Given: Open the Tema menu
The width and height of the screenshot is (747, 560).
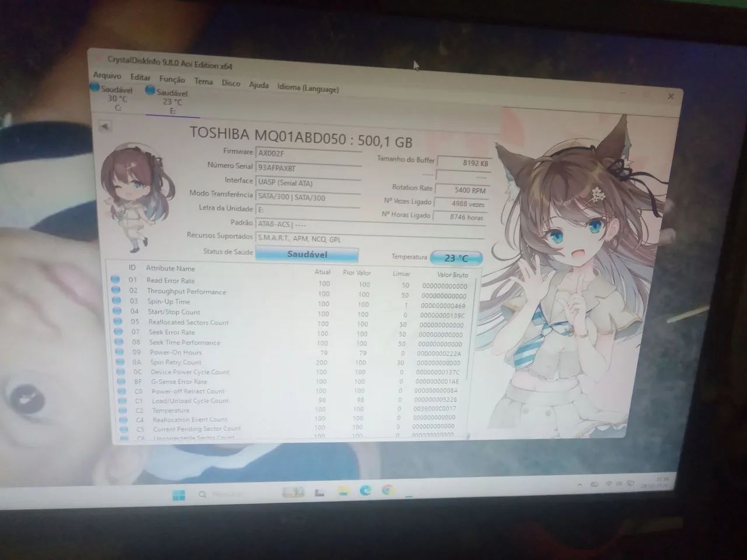Looking at the screenshot, I should pyautogui.click(x=204, y=81).
